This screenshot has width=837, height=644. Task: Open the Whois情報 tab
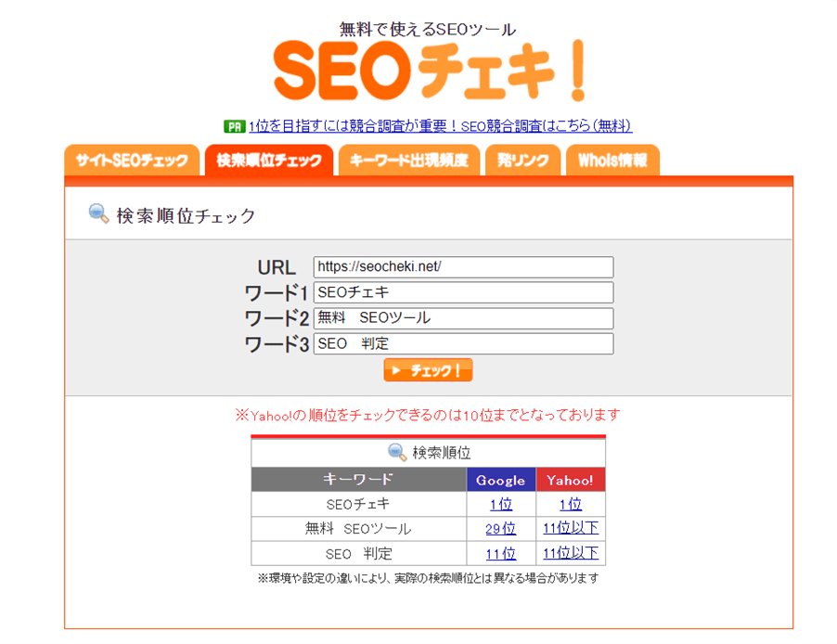point(612,161)
